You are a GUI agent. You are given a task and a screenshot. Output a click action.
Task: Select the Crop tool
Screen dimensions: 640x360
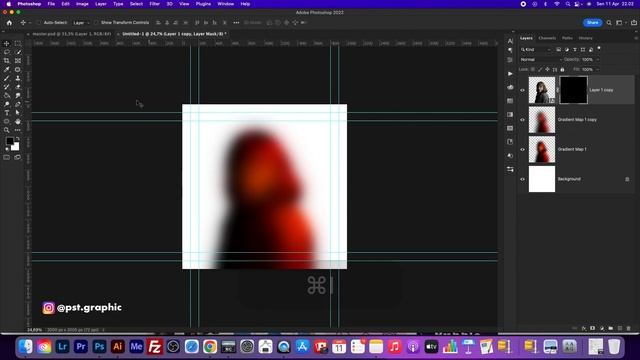pos(7,61)
